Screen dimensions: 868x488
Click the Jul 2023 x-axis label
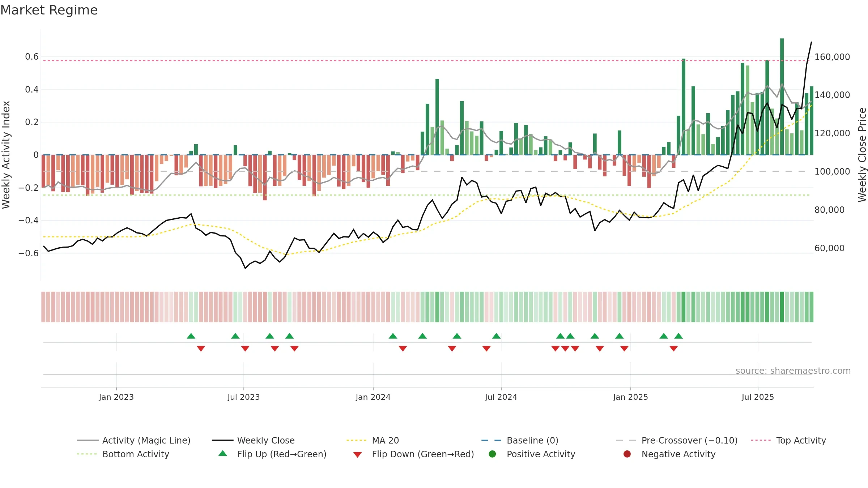243,397
